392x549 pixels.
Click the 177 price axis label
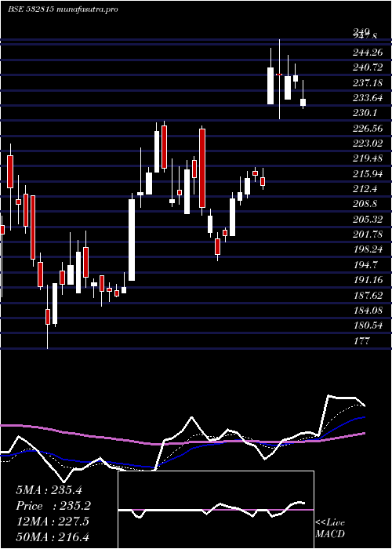(x=362, y=340)
